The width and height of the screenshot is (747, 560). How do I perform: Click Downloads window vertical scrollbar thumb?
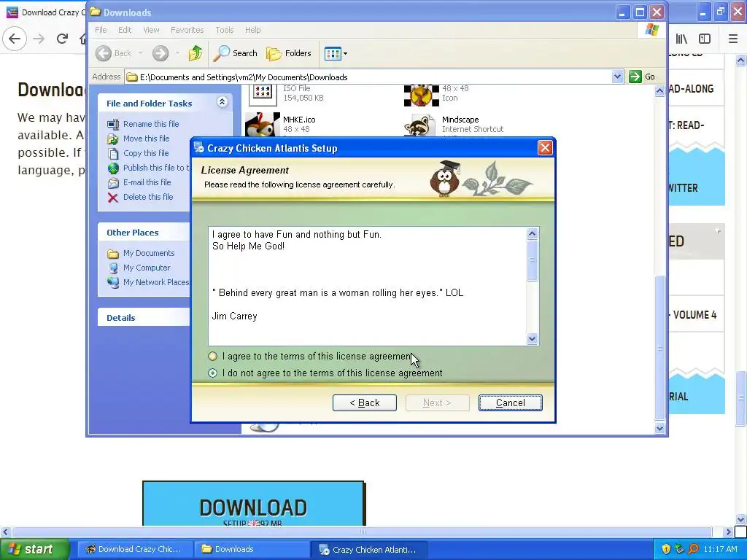659,348
